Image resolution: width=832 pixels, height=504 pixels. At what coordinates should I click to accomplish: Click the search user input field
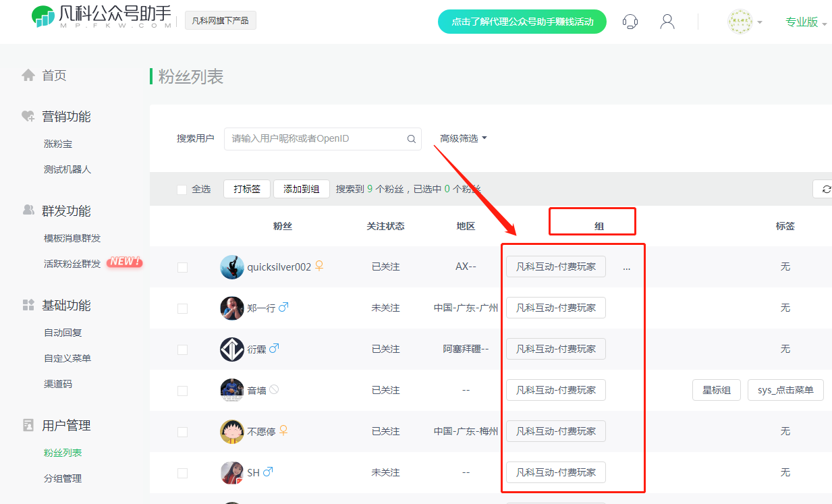point(316,139)
